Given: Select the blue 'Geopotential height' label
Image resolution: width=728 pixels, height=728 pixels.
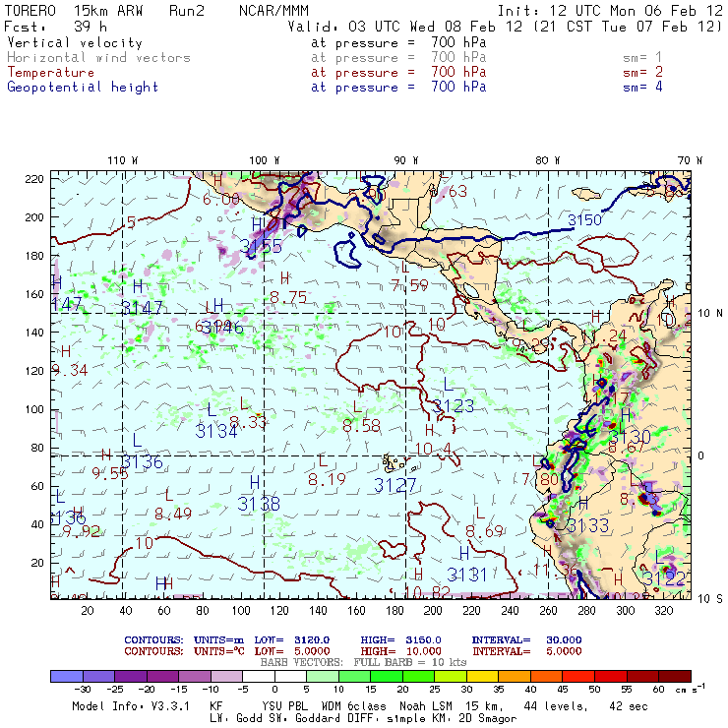Looking at the screenshot, I should click(83, 88).
